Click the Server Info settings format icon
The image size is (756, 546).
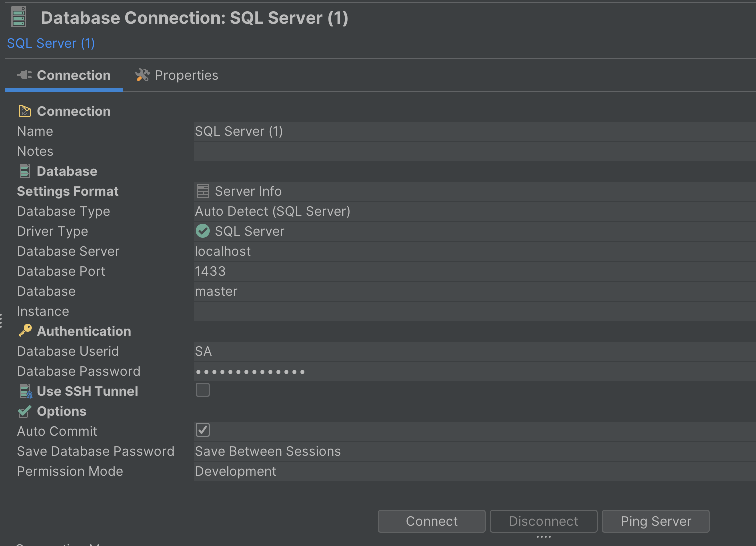coord(202,191)
